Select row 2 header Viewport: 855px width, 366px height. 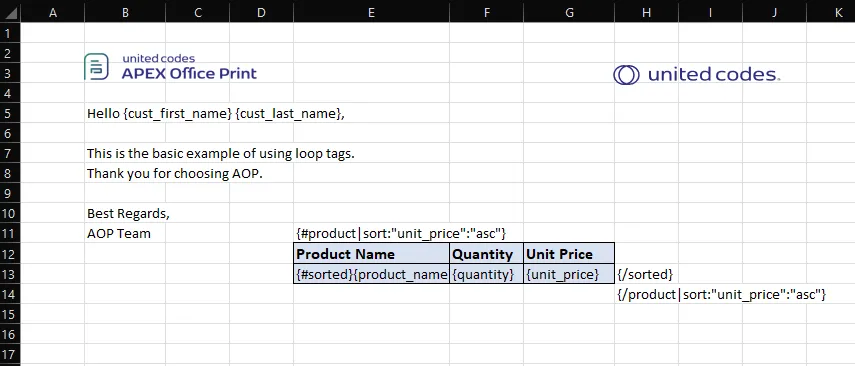point(10,53)
